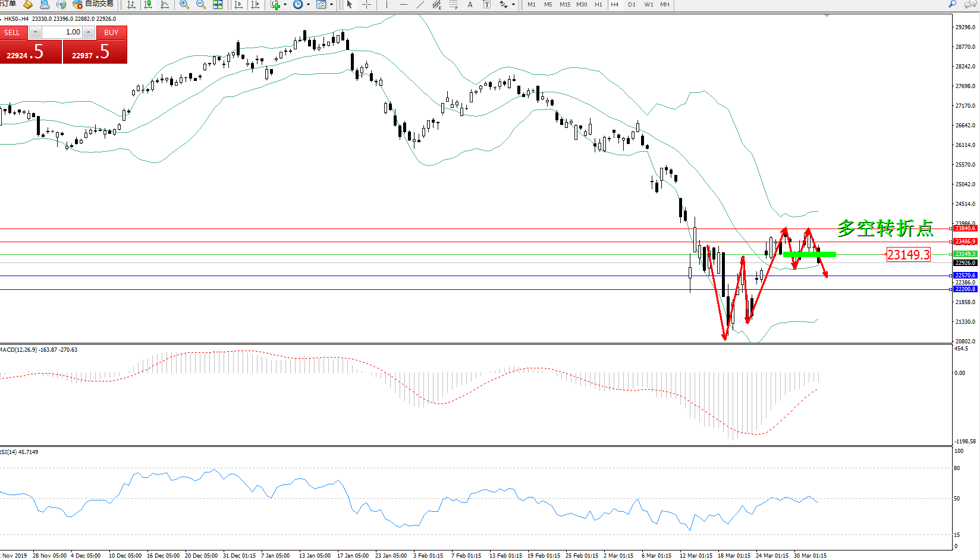This screenshot has width=980, height=560.
Task: Click the zoom out magnifier icon
Action: tap(201, 5)
